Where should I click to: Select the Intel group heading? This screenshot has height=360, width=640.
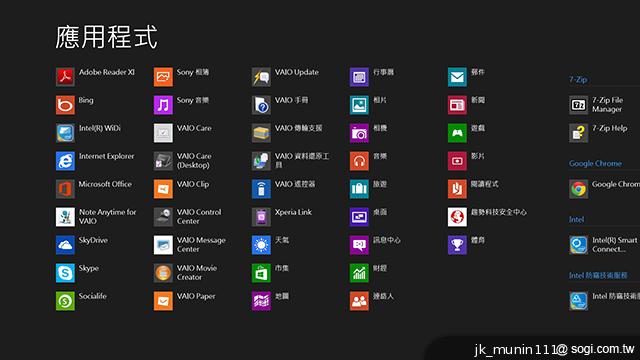pos(576,220)
